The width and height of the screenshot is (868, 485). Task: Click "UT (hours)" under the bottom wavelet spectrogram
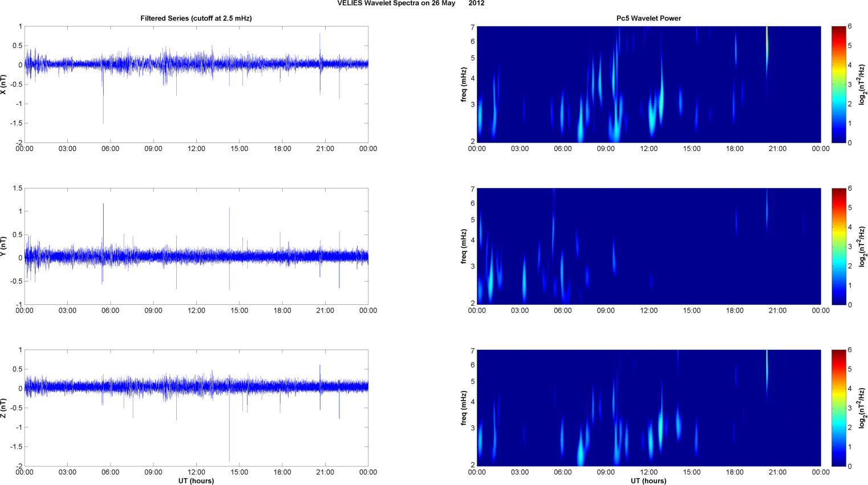pyautogui.click(x=648, y=480)
